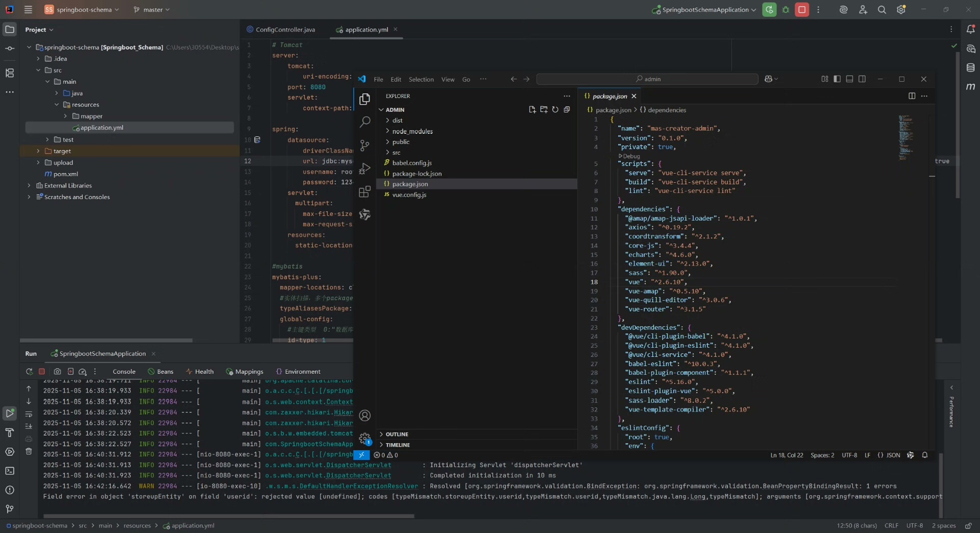Open the Selection menu
Image resolution: width=980 pixels, height=533 pixels.
click(x=421, y=80)
